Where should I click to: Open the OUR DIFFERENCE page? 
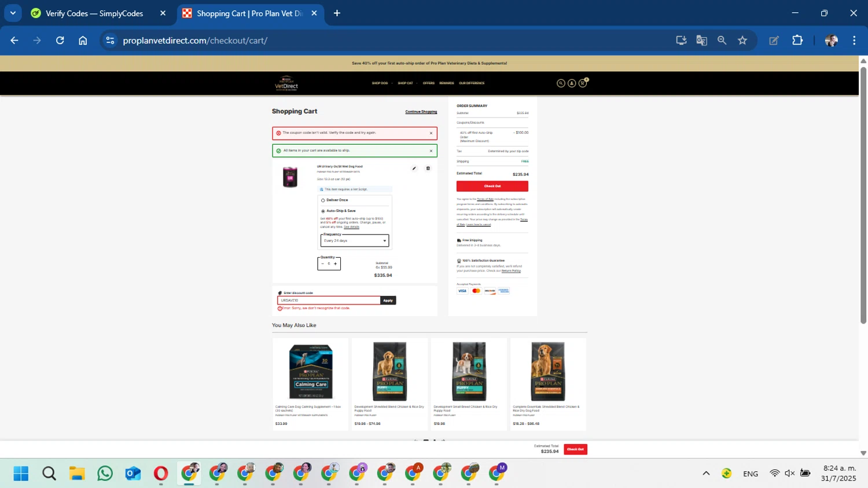pos(472,83)
